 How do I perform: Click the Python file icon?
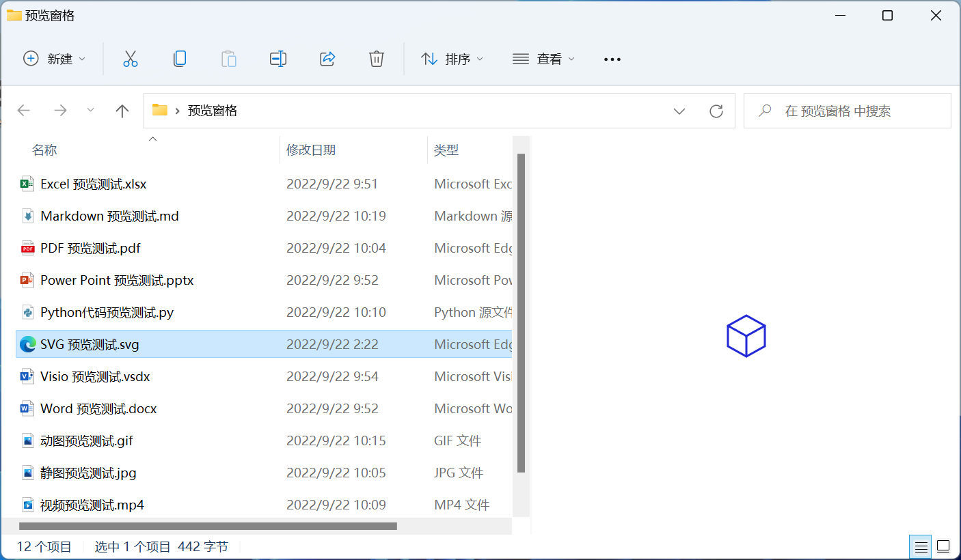[27, 312]
